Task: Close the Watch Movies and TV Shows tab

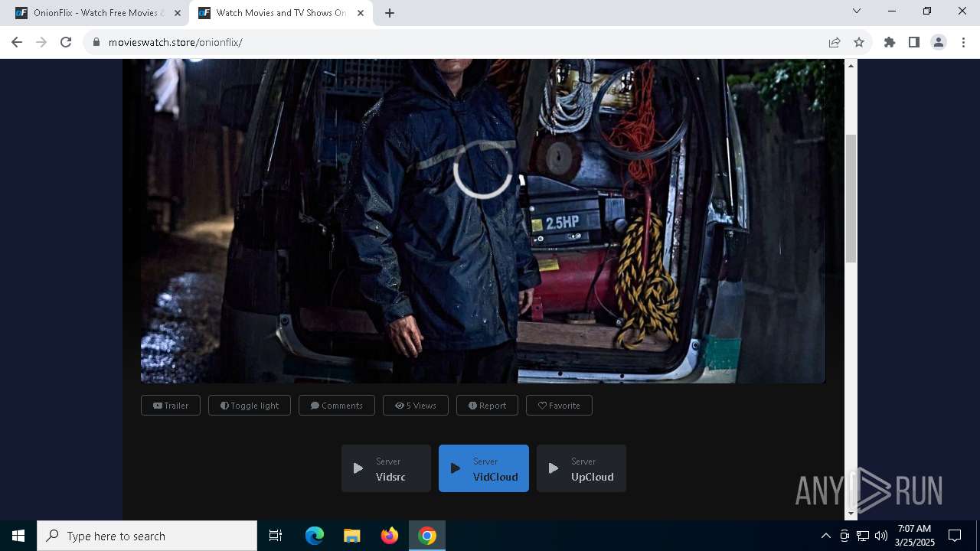Action: [x=361, y=13]
